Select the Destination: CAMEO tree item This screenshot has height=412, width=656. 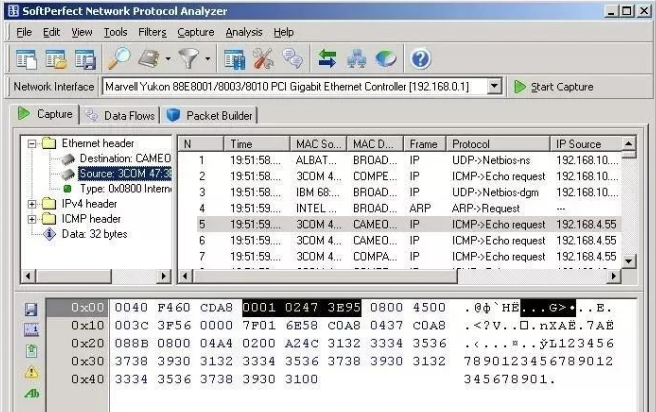point(125,159)
